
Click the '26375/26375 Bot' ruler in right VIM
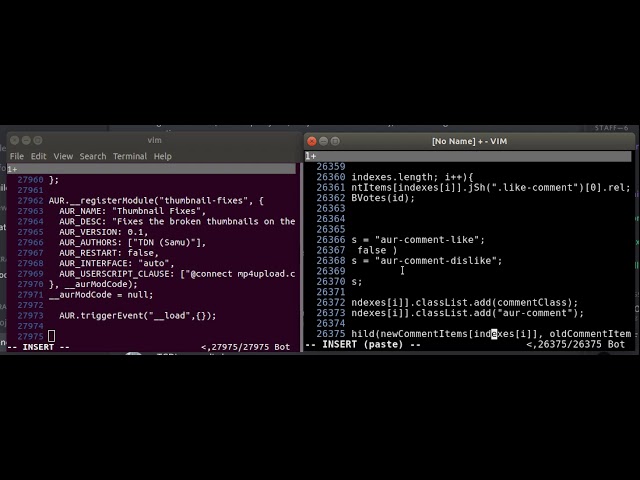tap(576, 344)
